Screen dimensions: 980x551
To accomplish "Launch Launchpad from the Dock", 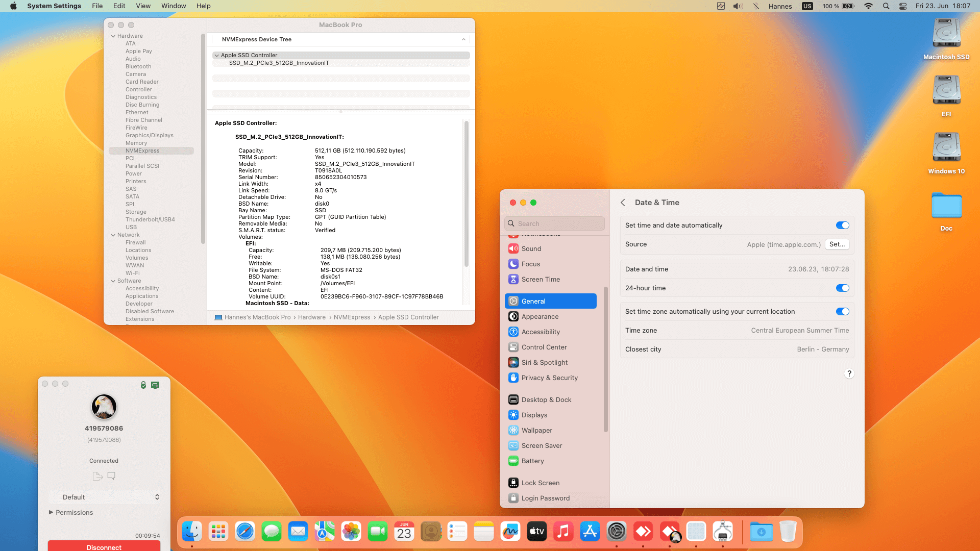I will [218, 532].
